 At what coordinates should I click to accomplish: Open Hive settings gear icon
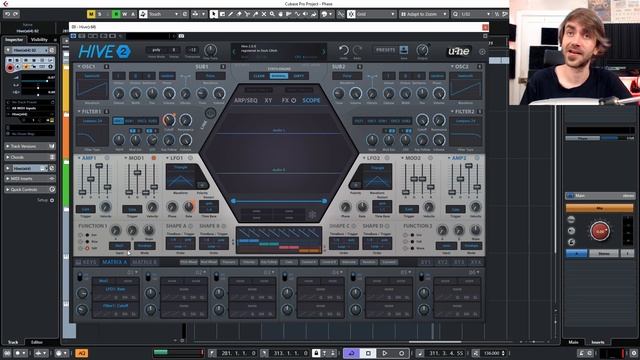click(x=482, y=52)
